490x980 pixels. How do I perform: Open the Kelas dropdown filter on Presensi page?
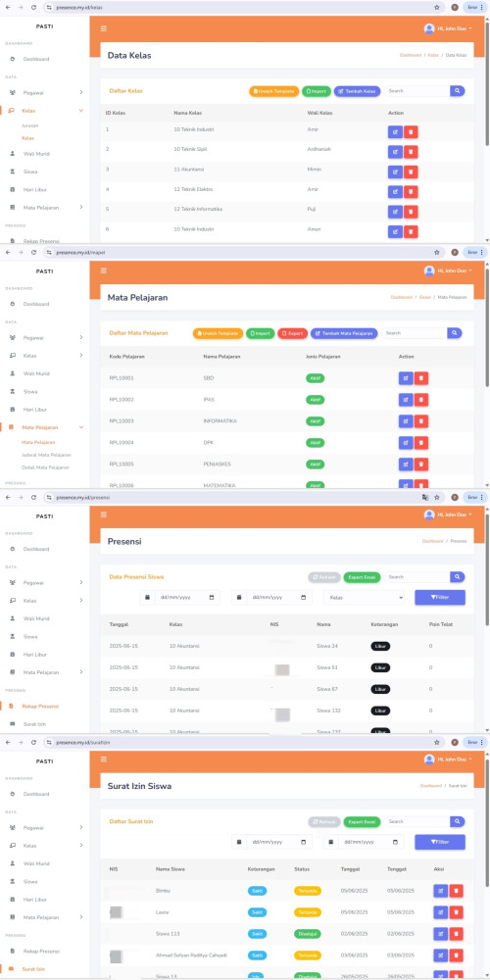pos(364,598)
